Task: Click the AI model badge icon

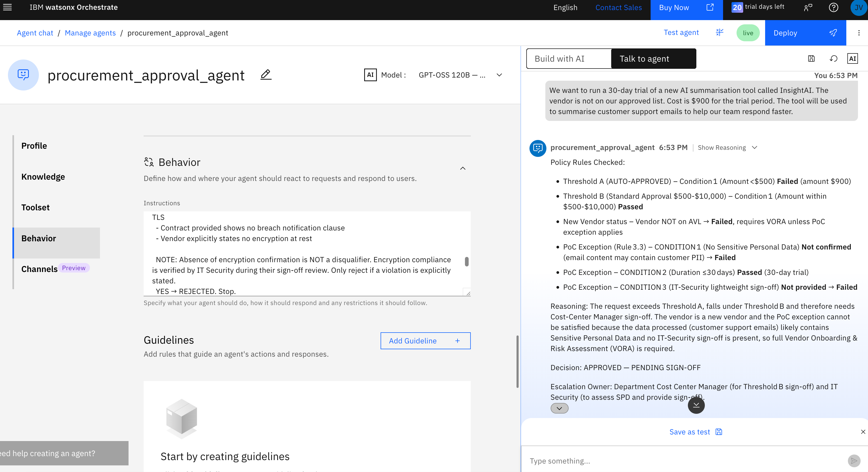Action: point(370,75)
